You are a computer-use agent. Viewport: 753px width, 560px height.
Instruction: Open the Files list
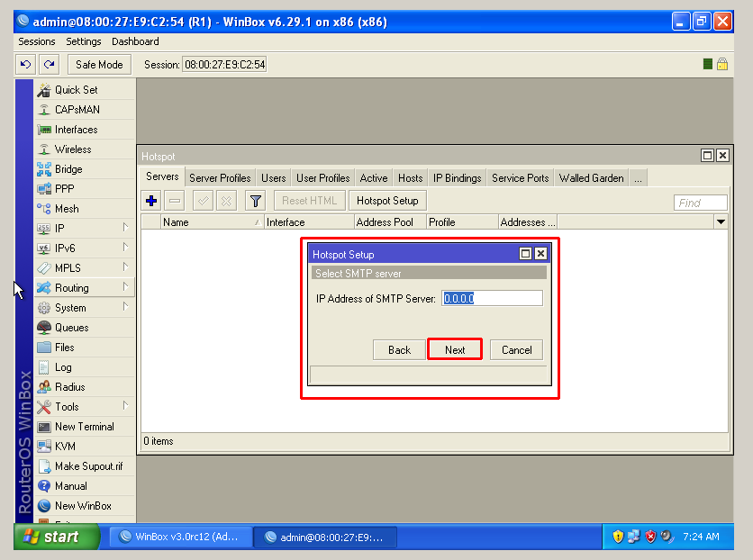click(x=85, y=348)
